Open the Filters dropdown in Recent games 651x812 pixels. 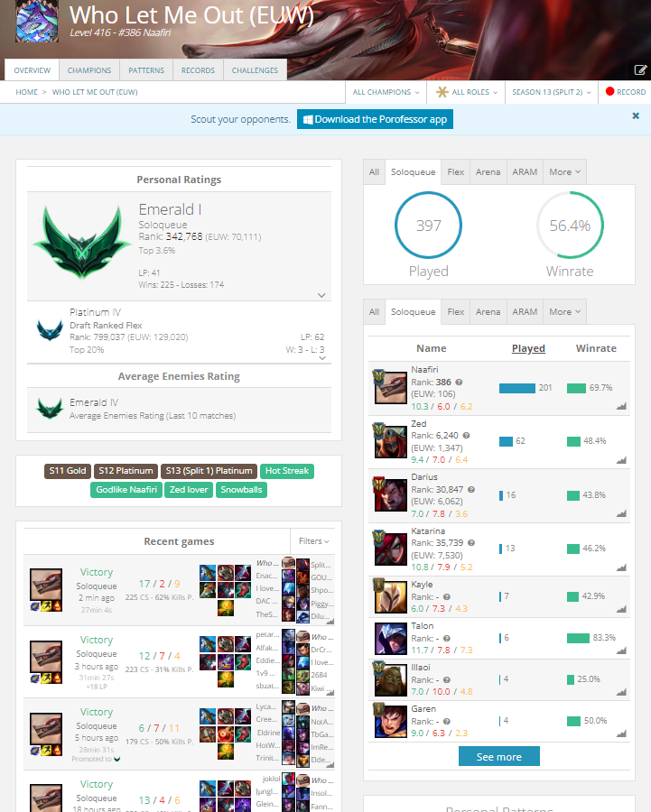coord(313,541)
